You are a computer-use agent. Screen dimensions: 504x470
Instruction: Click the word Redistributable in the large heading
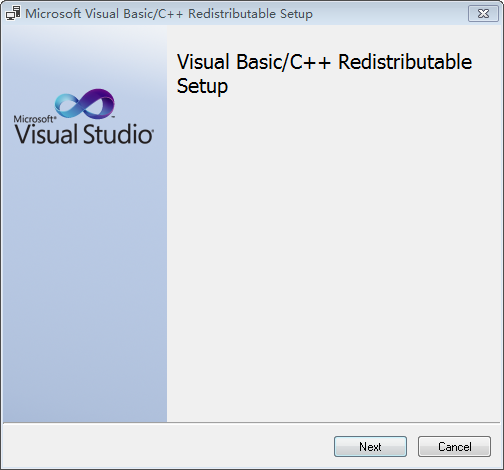[x=405, y=62]
